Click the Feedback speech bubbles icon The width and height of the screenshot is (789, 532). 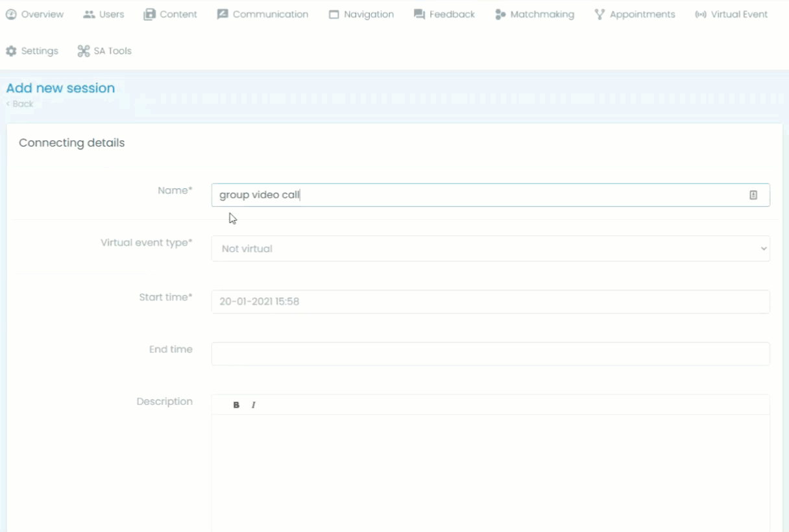pyautogui.click(x=419, y=14)
